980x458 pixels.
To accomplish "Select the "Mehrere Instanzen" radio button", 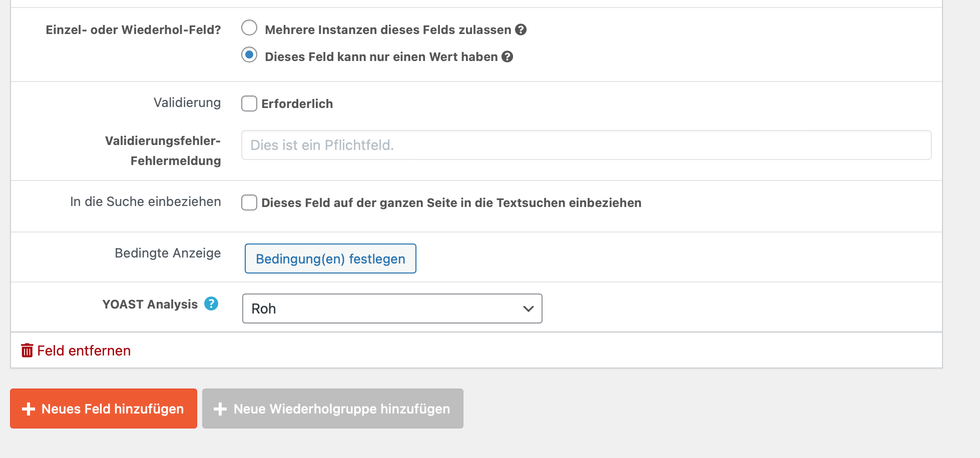I will click(249, 28).
